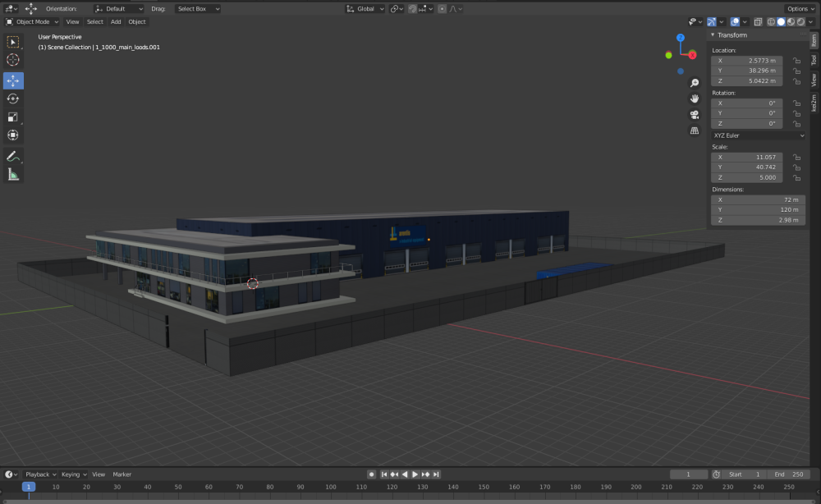The width and height of the screenshot is (821, 504).
Task: Open the XYZ Euler rotation mode dropdown
Action: coord(758,135)
